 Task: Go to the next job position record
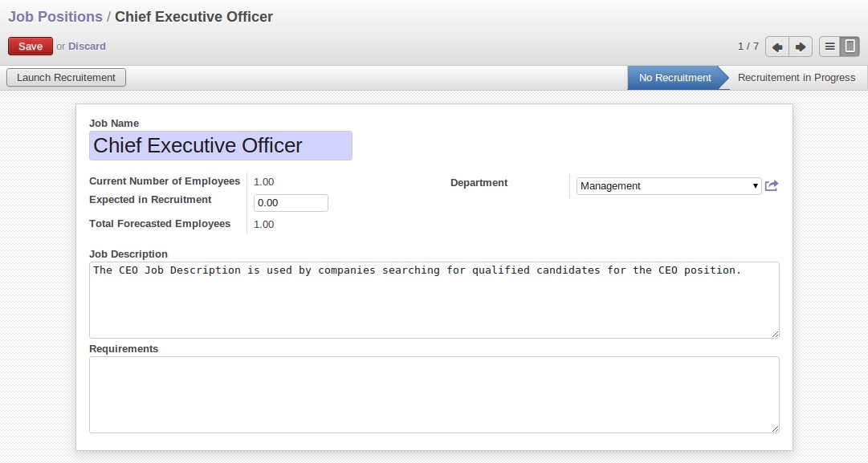click(x=801, y=47)
